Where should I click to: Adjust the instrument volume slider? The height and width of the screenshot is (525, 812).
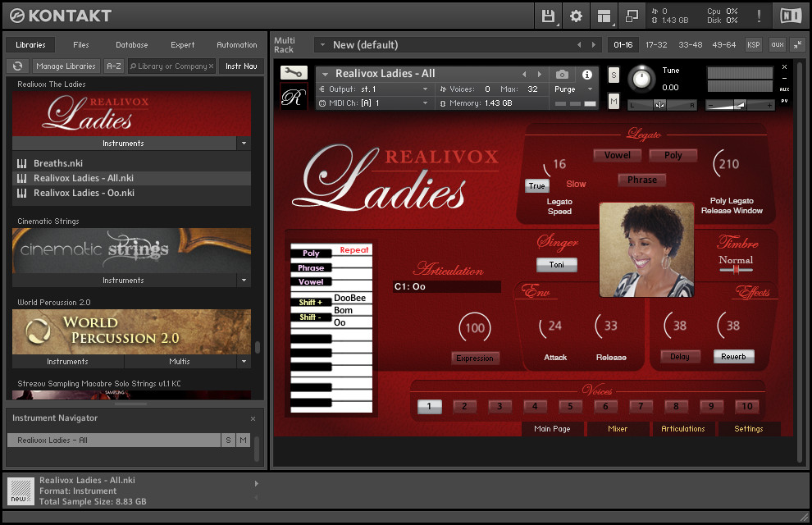pos(740,106)
